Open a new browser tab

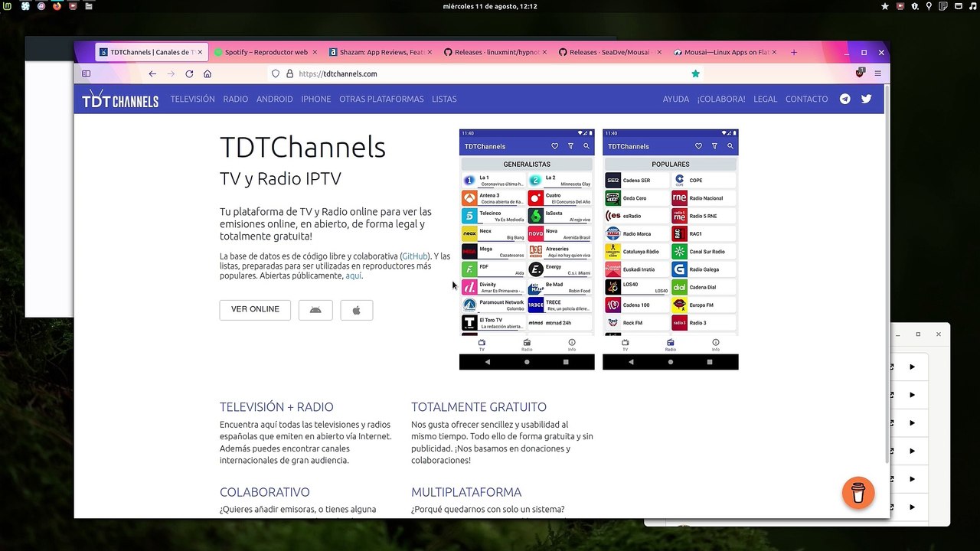(x=794, y=52)
